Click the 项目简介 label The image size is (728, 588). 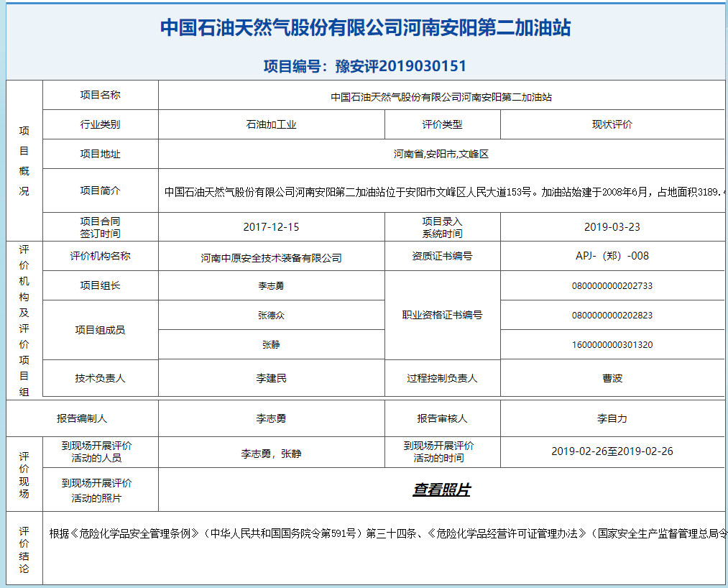pyautogui.click(x=101, y=190)
